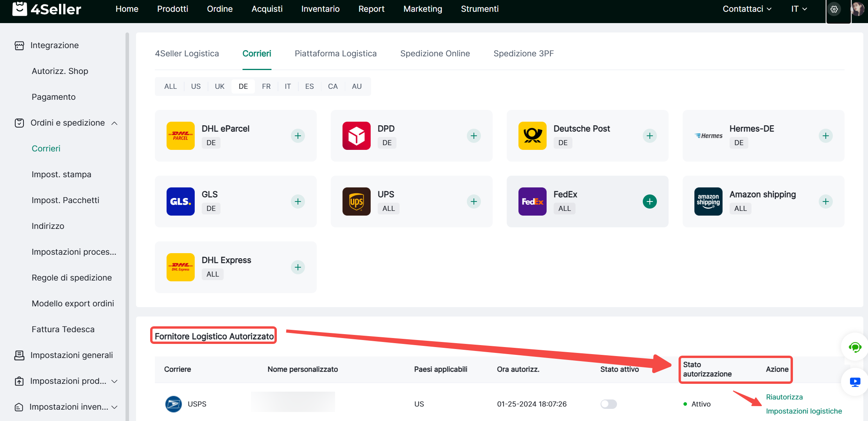Click the plus icon for GLS
Viewport: 868px width, 421px height.
[298, 202]
